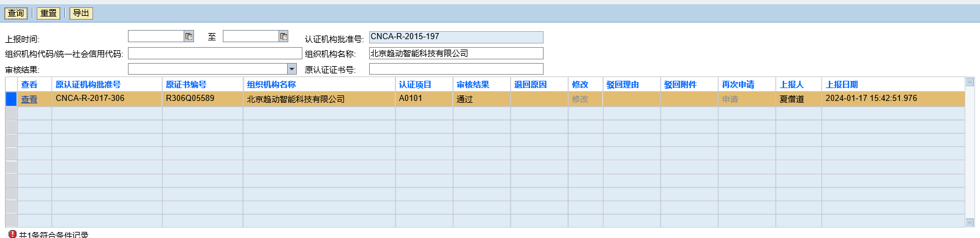Screen dimensions: 980x238
Task: Select row marker of the first record
Action: pyautogui.click(x=11, y=99)
